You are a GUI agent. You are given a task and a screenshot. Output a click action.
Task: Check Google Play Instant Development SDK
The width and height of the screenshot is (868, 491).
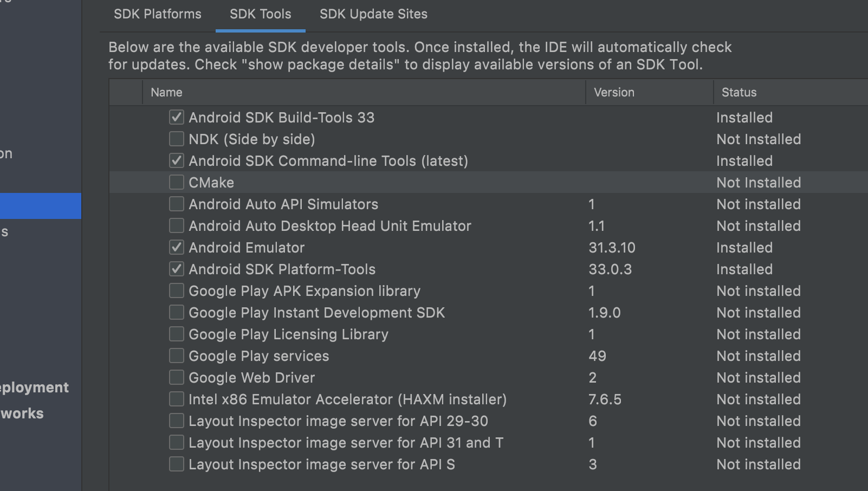[x=176, y=312]
